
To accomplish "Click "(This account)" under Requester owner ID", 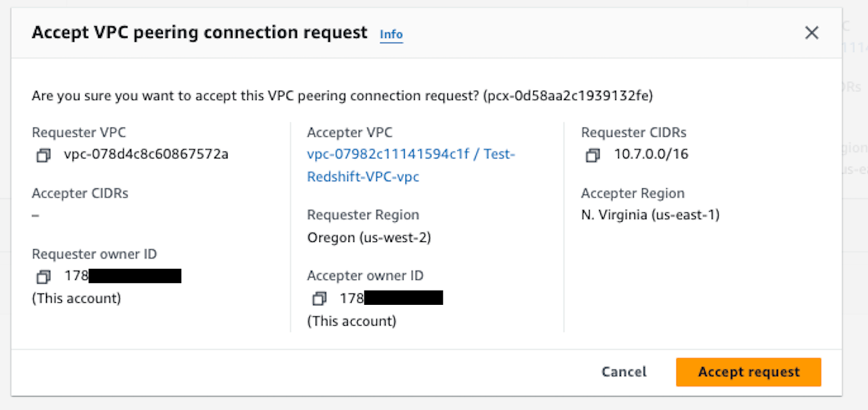I will [76, 298].
